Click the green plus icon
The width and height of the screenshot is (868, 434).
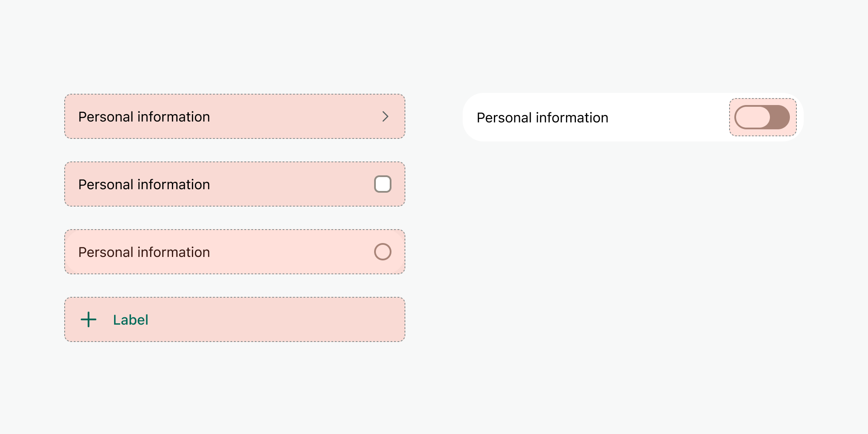(89, 319)
